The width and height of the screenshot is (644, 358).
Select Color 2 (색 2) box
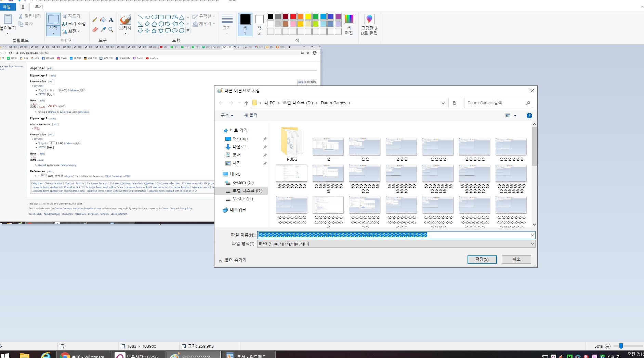coord(259,24)
